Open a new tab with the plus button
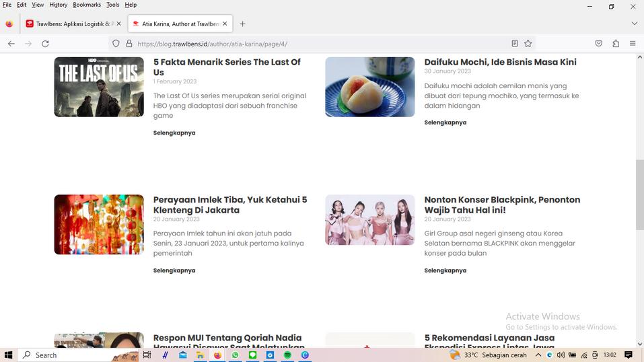The height and width of the screenshot is (362, 644). pos(242,24)
